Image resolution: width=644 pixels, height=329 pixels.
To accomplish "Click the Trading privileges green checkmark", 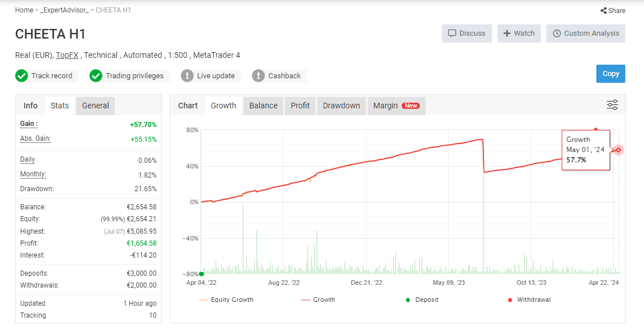I will [96, 76].
